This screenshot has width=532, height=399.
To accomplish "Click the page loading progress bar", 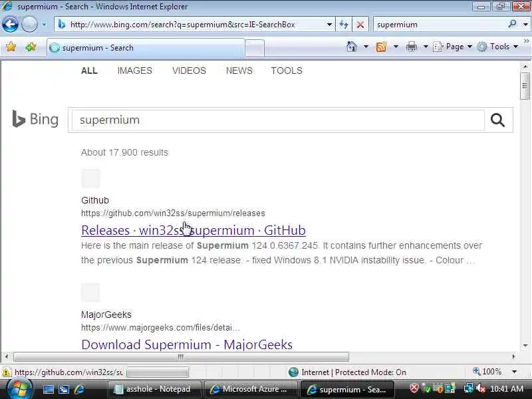I will [x=158, y=372].
